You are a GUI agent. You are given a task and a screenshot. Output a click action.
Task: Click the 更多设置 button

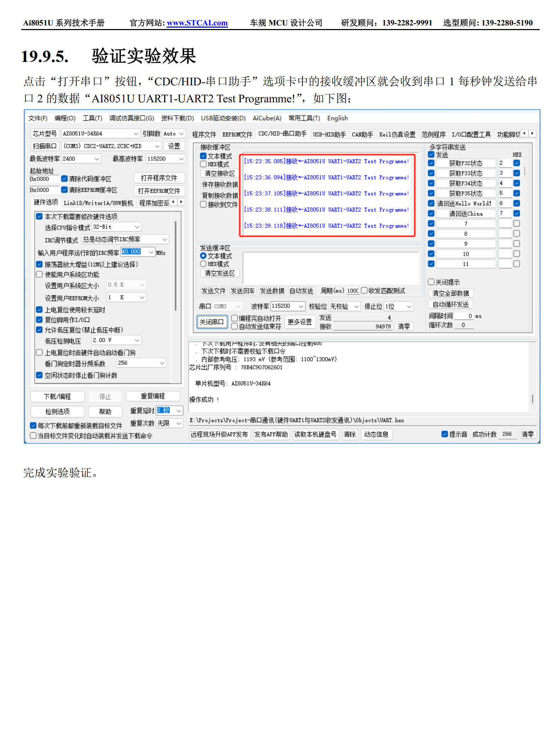300,322
